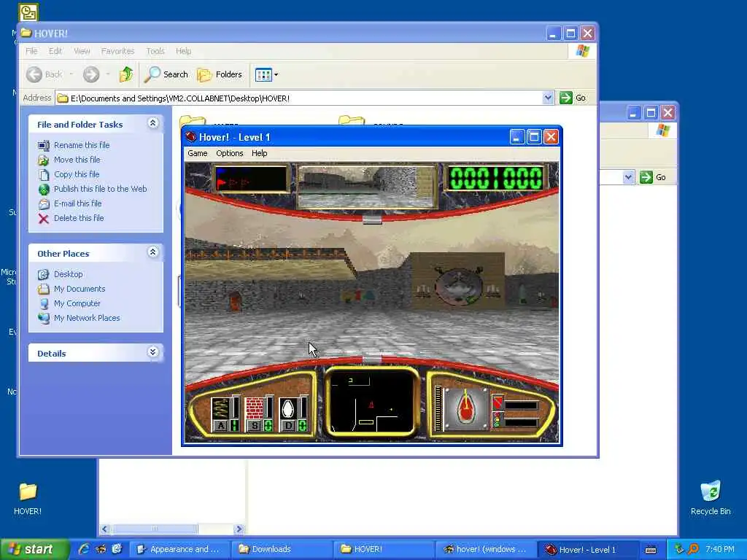Go up one folder level
747x560 pixels.
(126, 74)
